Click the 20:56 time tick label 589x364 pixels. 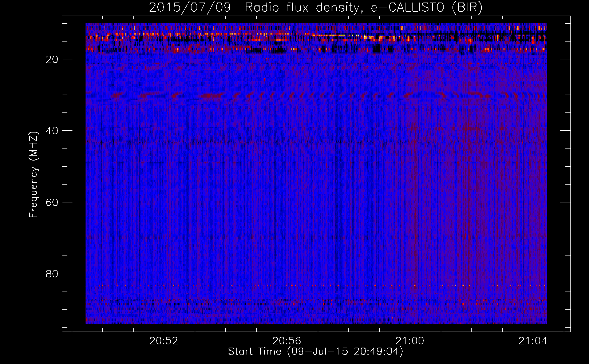287,341
